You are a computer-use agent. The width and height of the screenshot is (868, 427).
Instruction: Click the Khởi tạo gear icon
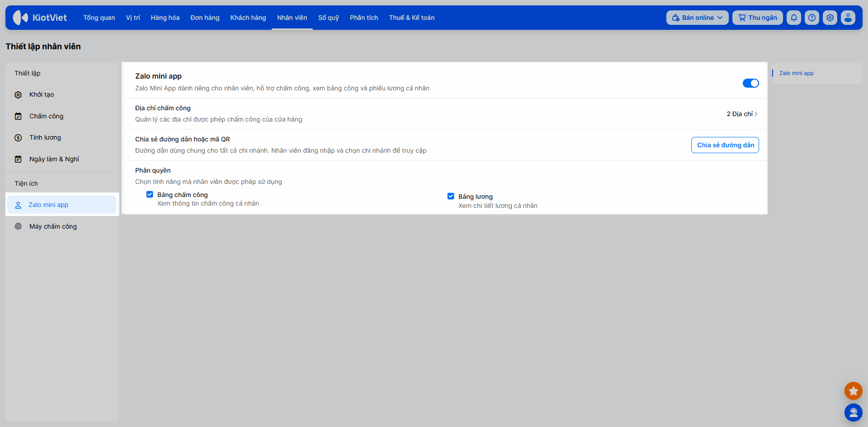pos(18,95)
